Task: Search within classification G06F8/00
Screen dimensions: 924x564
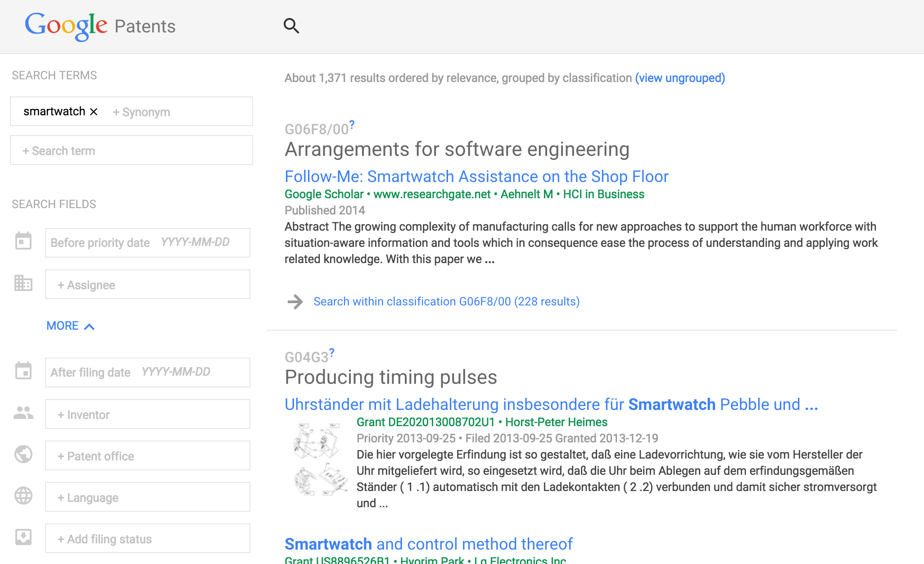Action: 446,301
